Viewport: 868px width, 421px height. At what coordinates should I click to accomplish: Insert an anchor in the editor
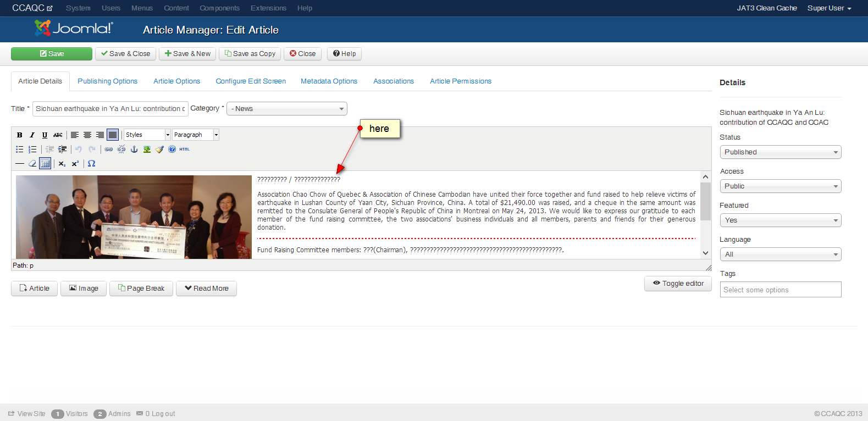tap(134, 149)
